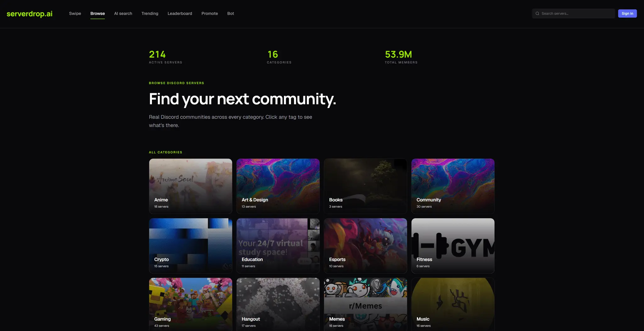Image resolution: width=644 pixels, height=331 pixels.
Task: Click the '18 servers' count text
Action: pos(161,207)
